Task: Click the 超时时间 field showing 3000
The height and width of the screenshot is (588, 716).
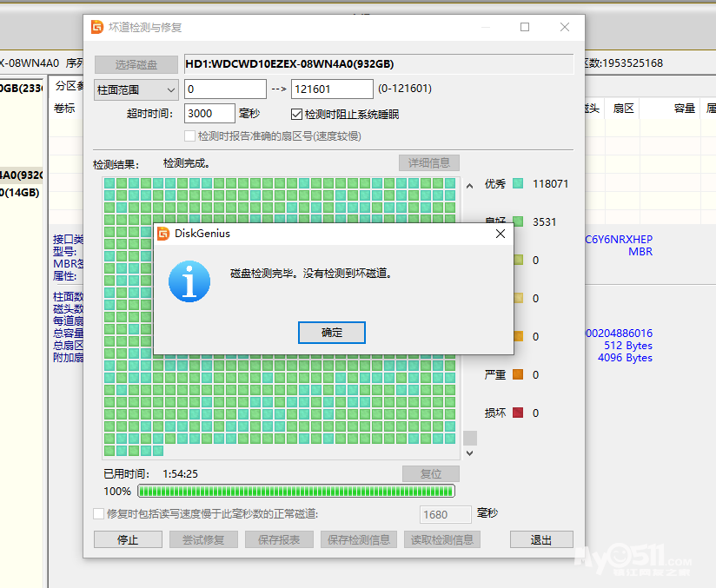Action: [x=209, y=114]
